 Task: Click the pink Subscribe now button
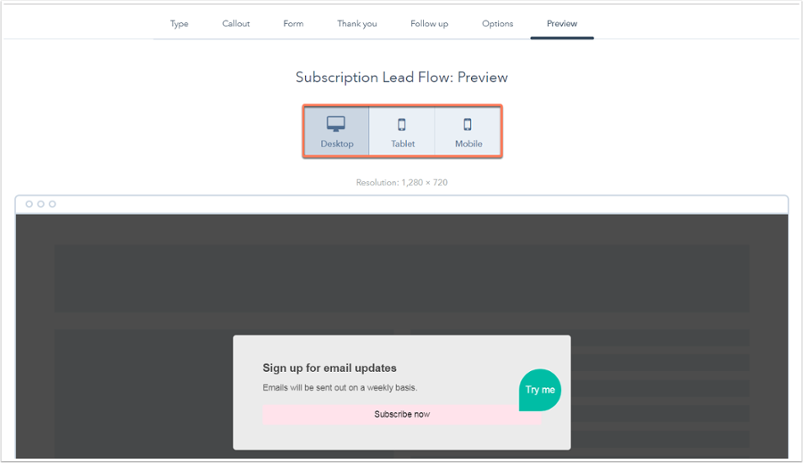[x=402, y=414]
